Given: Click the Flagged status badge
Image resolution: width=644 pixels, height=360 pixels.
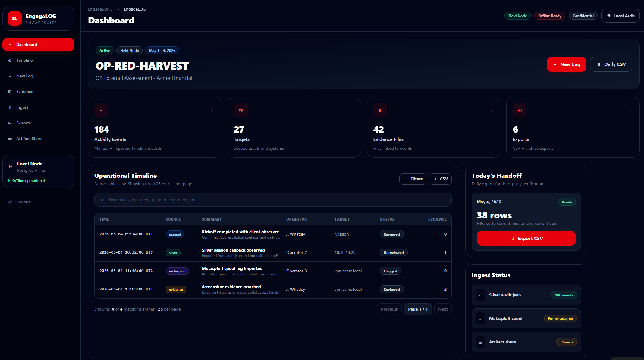Looking at the screenshot, I should pos(390,271).
